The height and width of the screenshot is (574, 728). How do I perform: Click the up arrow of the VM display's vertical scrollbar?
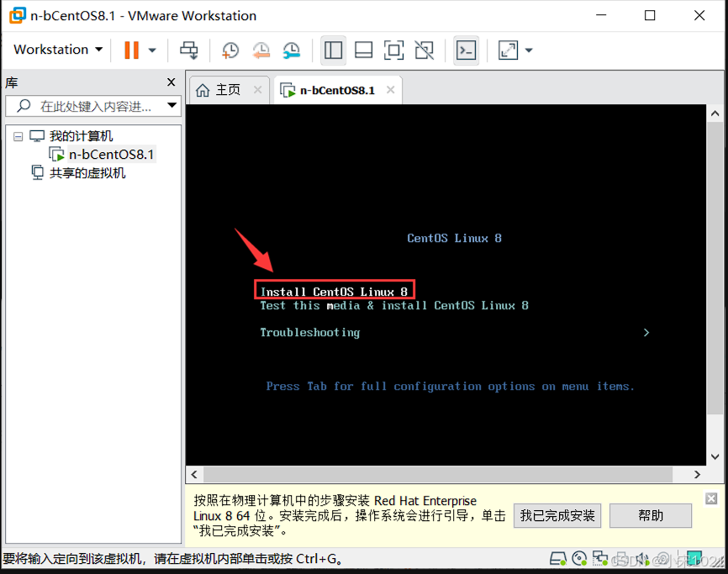[715, 113]
